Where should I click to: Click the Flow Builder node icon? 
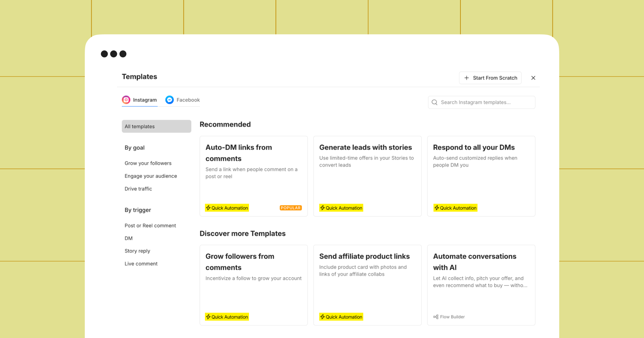pyautogui.click(x=436, y=317)
